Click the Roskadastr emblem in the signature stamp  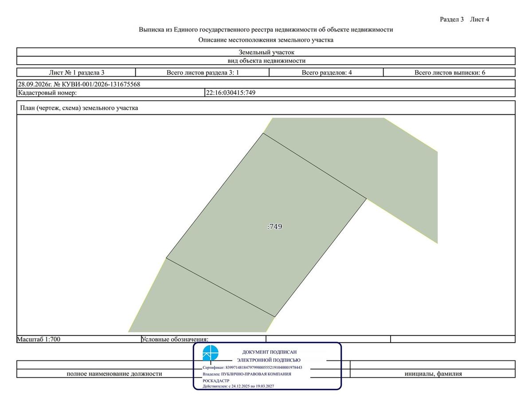click(x=211, y=353)
